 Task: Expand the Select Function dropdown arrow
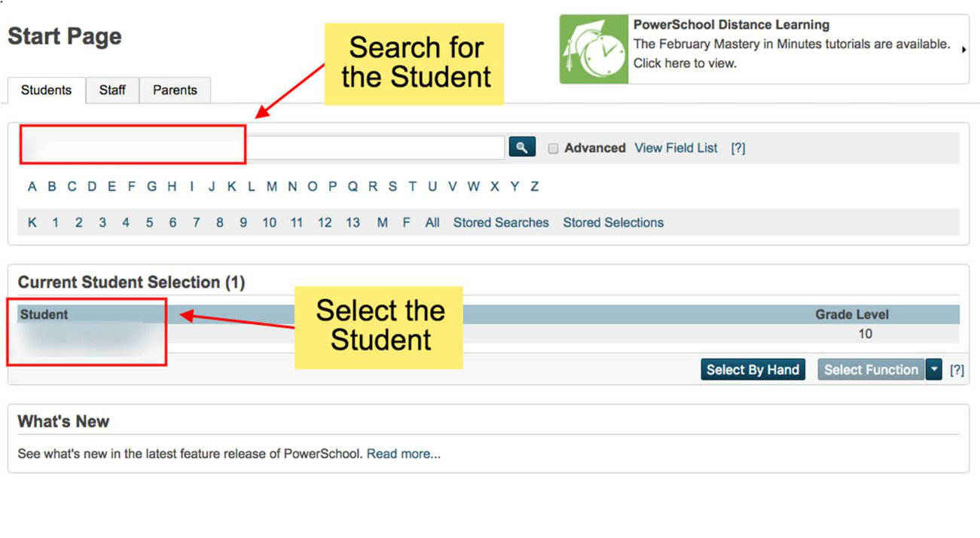pos(934,369)
